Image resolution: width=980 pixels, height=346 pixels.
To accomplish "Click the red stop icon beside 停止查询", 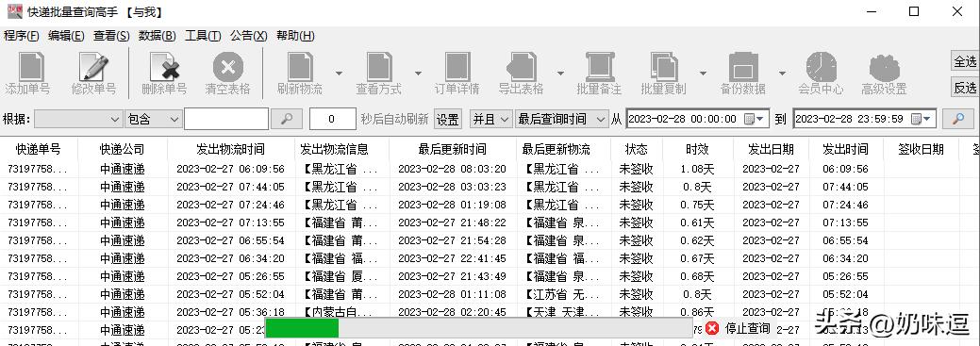I will [712, 328].
